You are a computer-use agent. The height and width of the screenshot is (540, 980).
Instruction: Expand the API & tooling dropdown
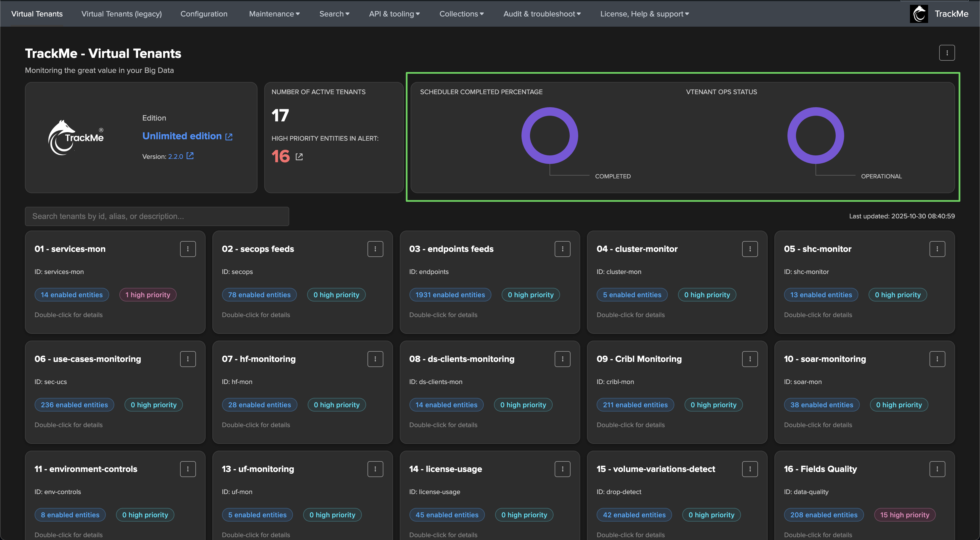394,14
